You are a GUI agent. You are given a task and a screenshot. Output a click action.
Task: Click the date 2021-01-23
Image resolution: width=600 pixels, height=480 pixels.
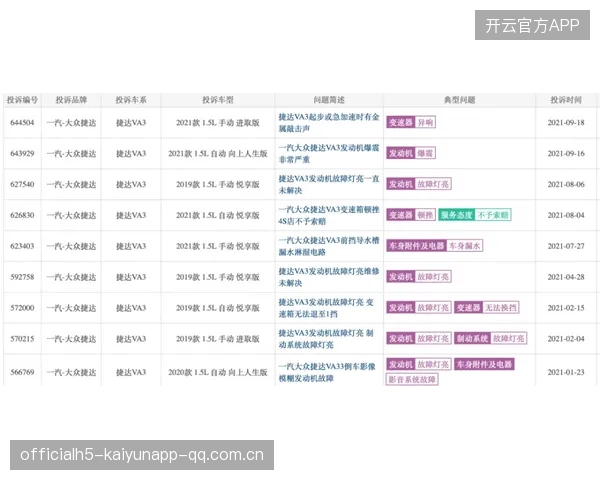click(x=566, y=372)
